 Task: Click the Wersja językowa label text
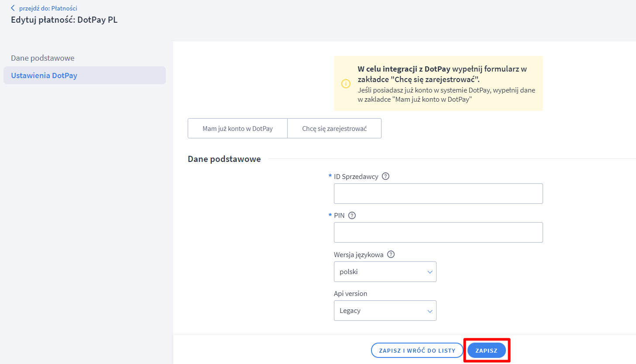(x=359, y=254)
